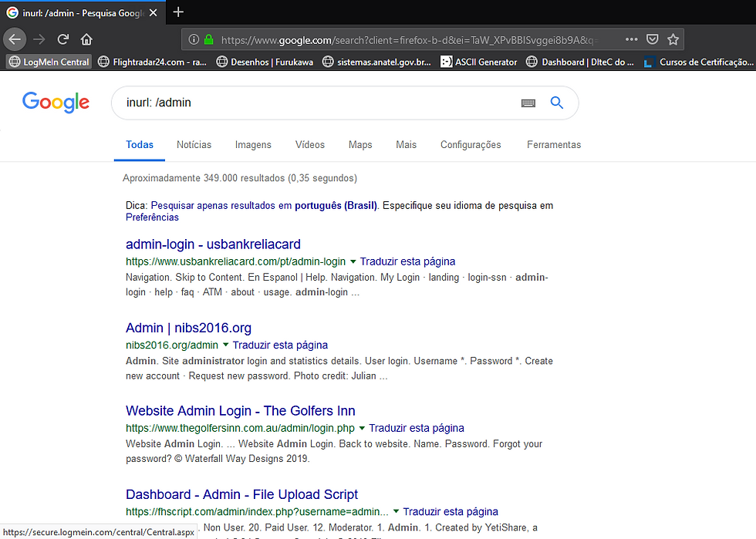Bookmark this page with the star icon
756x539 pixels.
pyautogui.click(x=673, y=39)
